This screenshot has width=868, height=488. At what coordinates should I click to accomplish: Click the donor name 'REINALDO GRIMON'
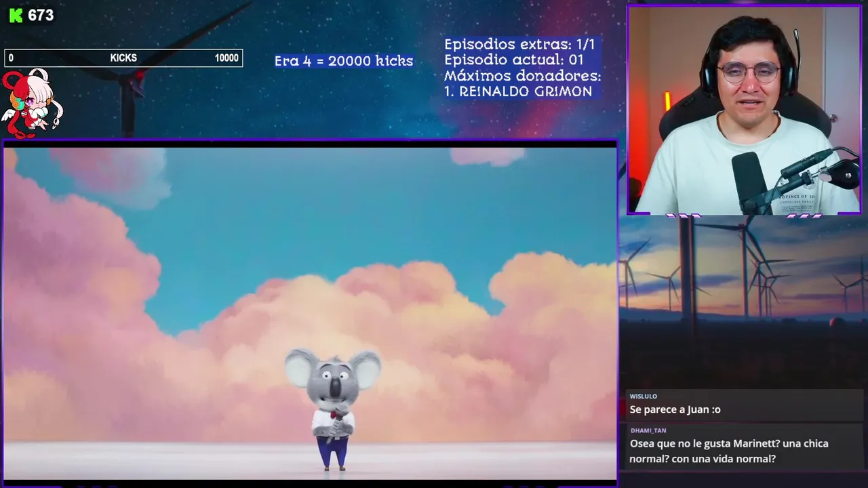(x=526, y=91)
